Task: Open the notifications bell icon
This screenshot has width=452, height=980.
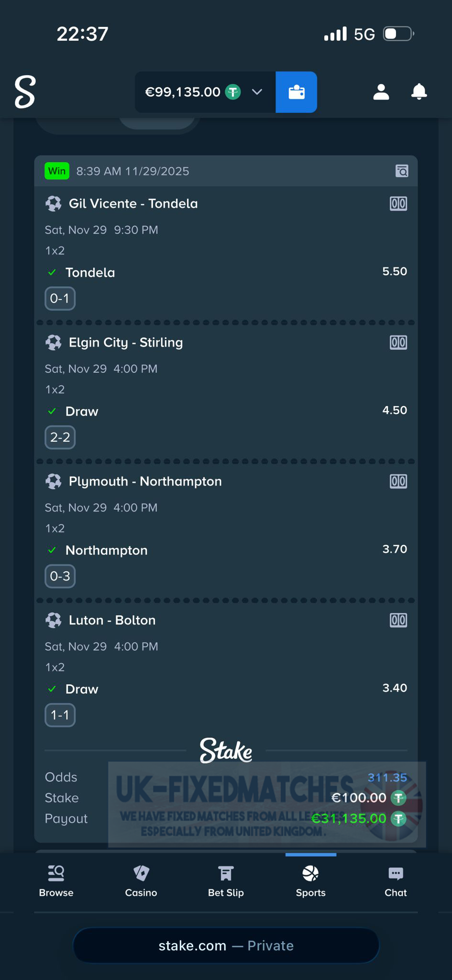Action: 419,92
